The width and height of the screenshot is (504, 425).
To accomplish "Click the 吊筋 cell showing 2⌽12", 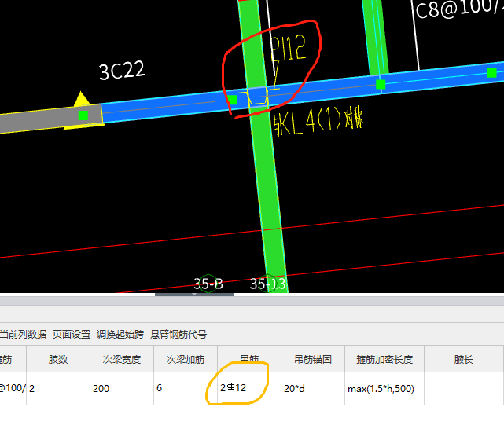I will (x=249, y=389).
